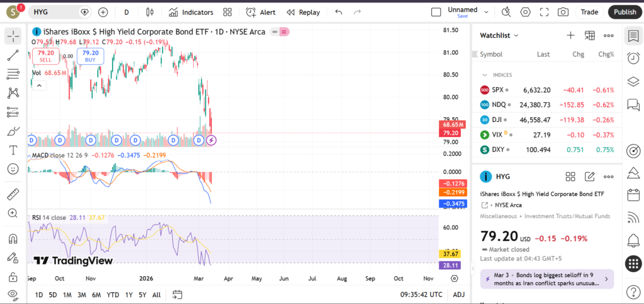The height and width of the screenshot is (304, 644).
Task: Select the YTD time range tab
Action: 113,295
